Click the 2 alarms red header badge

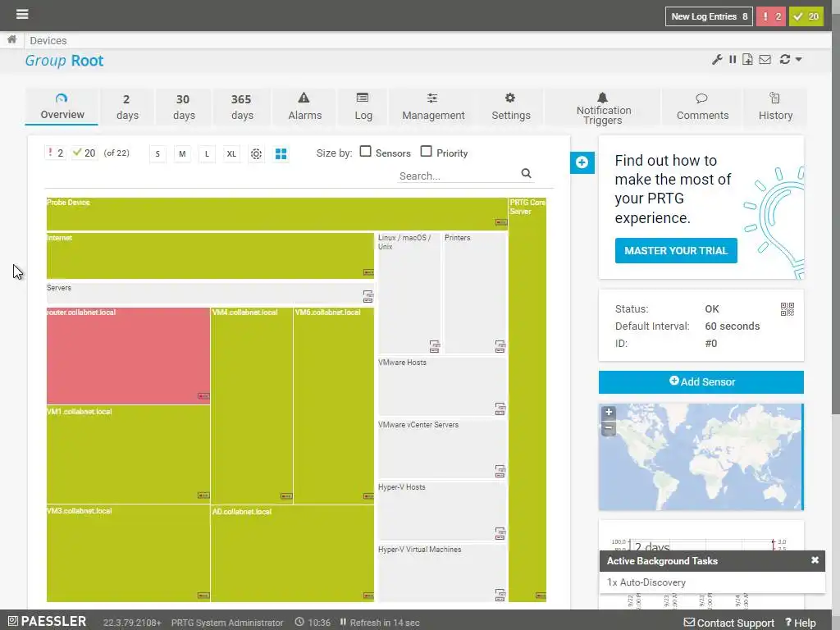pos(771,16)
